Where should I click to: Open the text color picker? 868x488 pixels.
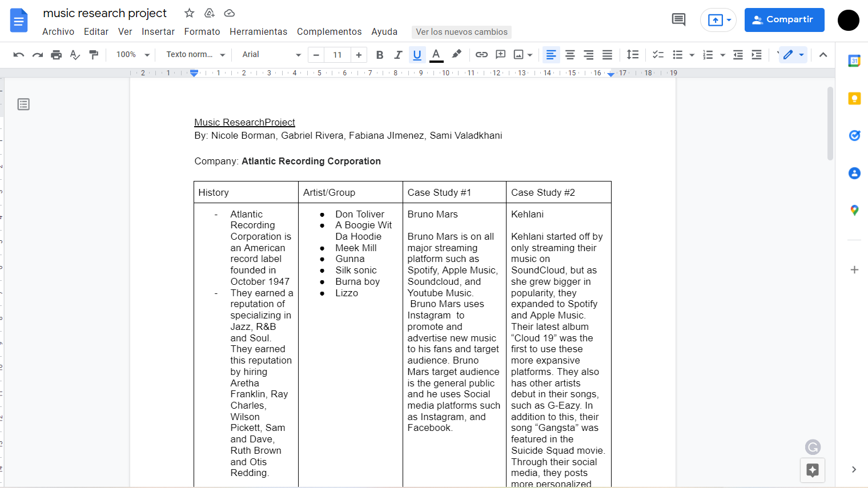(436, 55)
